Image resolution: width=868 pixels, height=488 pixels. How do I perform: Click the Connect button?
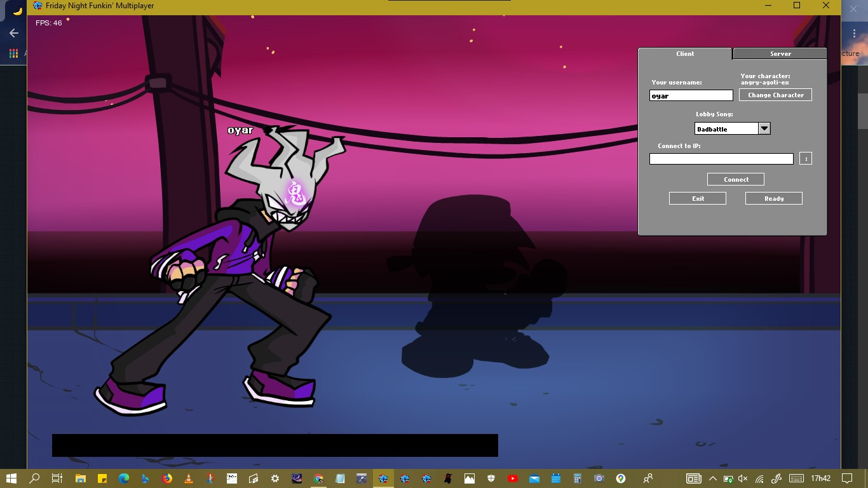[x=736, y=179]
